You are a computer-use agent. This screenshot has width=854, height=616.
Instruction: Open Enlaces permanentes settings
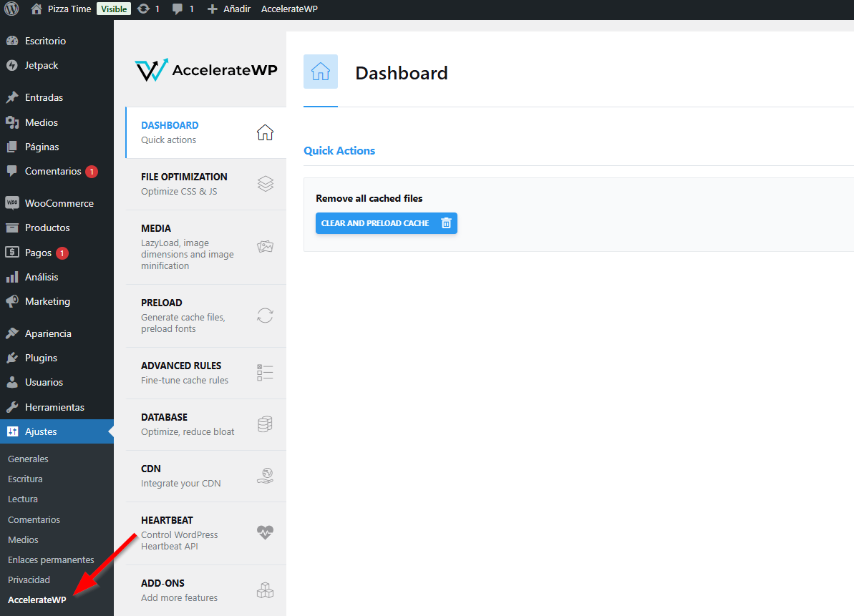tap(51, 560)
